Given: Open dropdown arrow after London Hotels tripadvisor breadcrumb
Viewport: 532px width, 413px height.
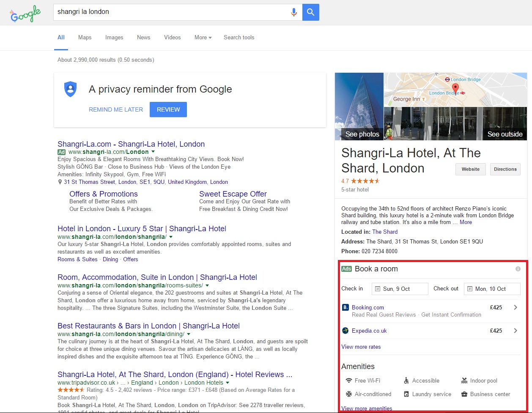Looking at the screenshot, I should tap(228, 383).
